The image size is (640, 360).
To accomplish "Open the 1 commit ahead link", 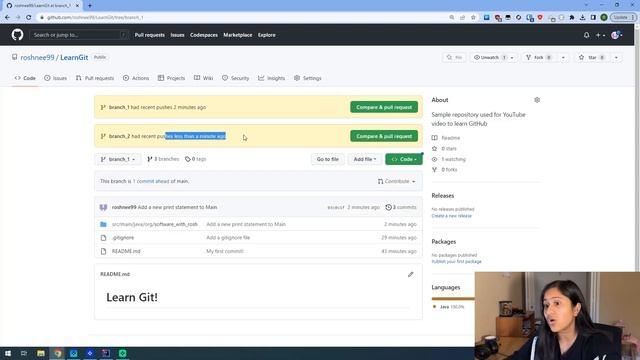I will (x=151, y=181).
